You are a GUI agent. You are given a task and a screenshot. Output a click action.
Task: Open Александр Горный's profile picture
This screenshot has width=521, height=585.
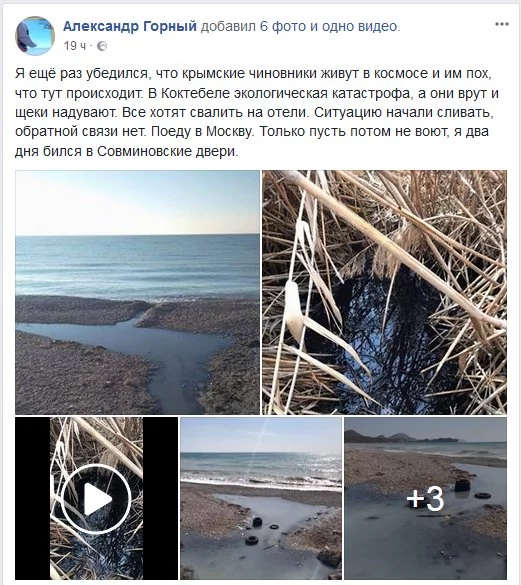35,35
